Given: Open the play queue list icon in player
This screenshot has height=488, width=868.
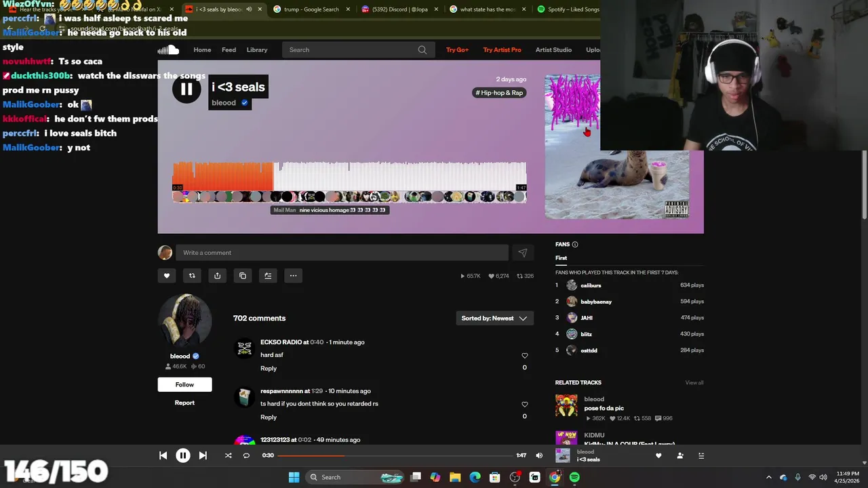Looking at the screenshot, I should pos(701,455).
